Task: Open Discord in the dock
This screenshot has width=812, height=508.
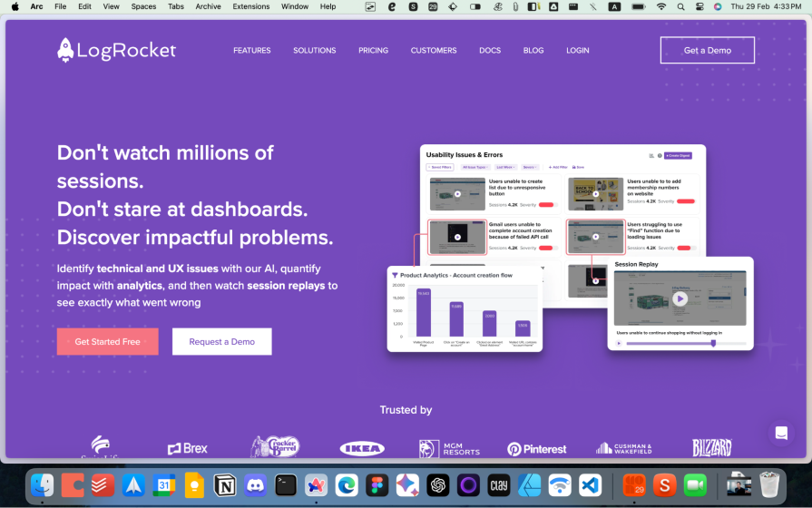Action: click(255, 485)
